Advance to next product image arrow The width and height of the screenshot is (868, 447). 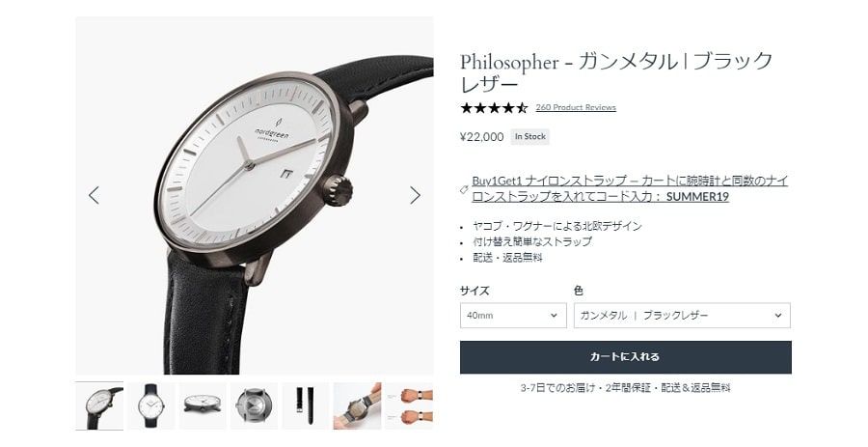pos(415,195)
